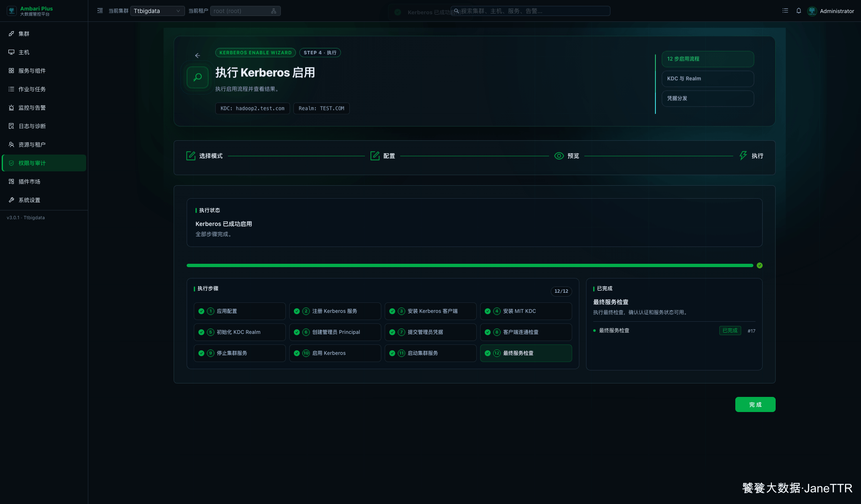The width and height of the screenshot is (861, 504).
Task: Select step 8 客户端连通检查
Action: pyautogui.click(x=526, y=332)
